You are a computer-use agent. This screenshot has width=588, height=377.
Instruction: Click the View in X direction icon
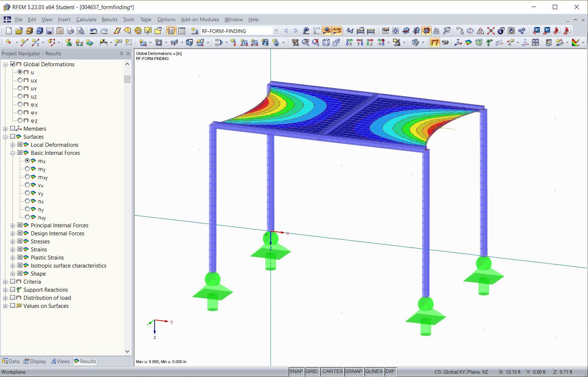[350, 42]
